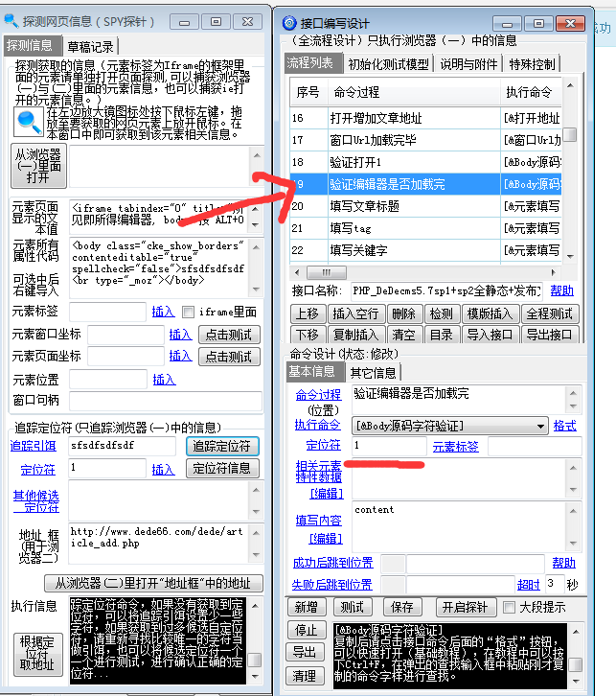Click the 清理 button
This screenshot has width=616, height=696.
(x=306, y=676)
